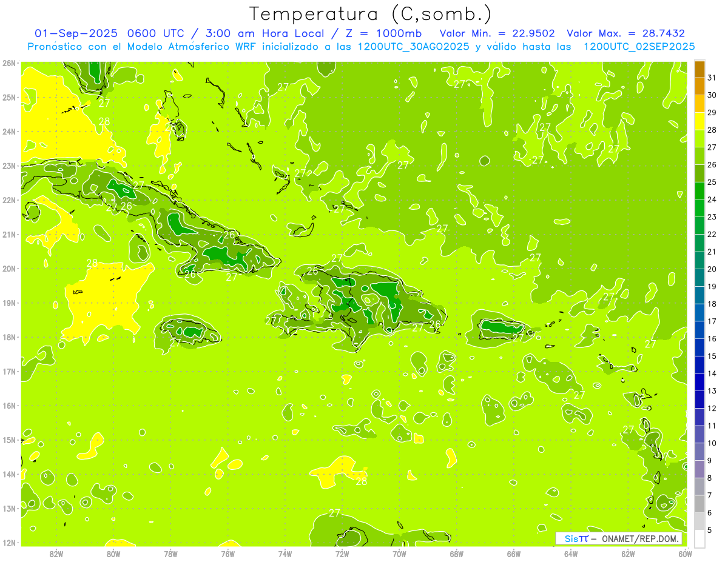
Task: Select the 60W longitude label
Action: click(685, 554)
